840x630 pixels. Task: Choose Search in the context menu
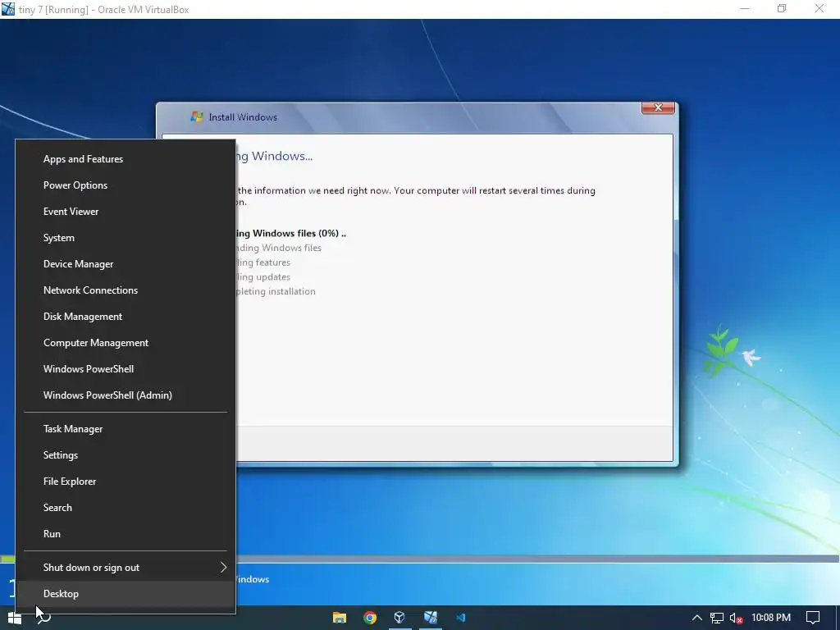coord(126,508)
